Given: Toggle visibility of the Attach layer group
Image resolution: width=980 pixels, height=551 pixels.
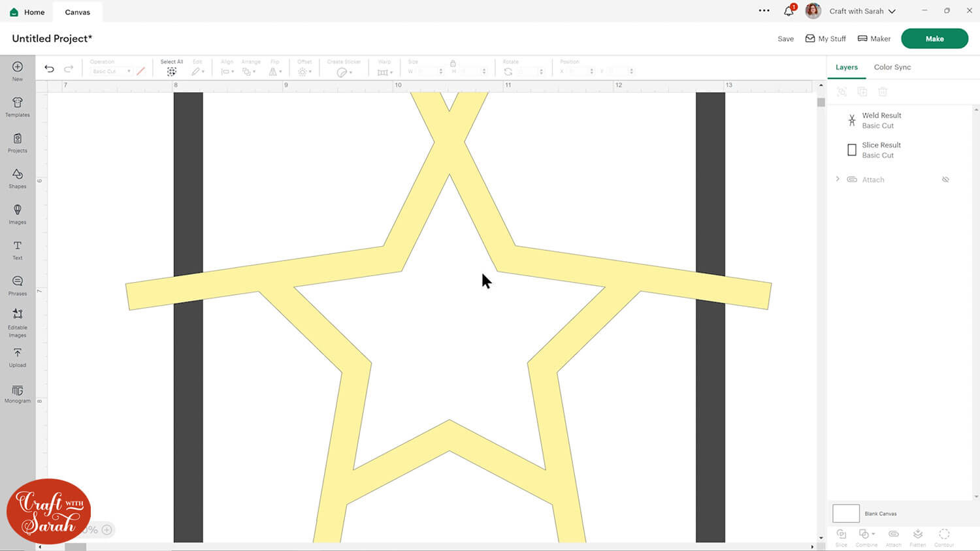Looking at the screenshot, I should pyautogui.click(x=945, y=180).
